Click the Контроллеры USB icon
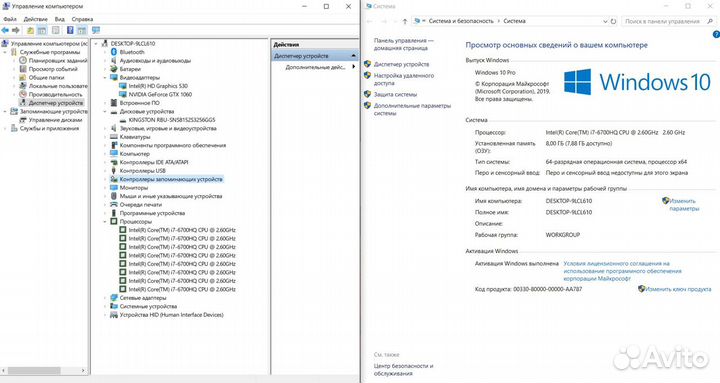Screen dimensions: 720x383 click(x=114, y=170)
